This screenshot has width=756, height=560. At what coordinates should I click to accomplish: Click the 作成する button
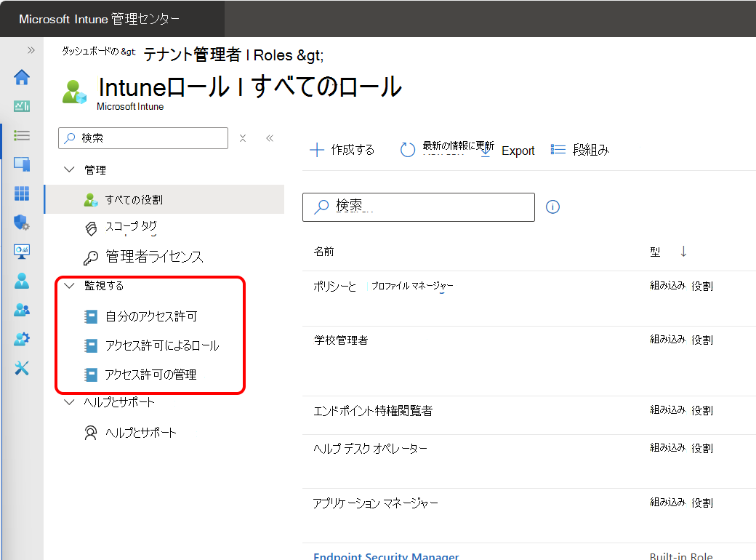pos(342,150)
